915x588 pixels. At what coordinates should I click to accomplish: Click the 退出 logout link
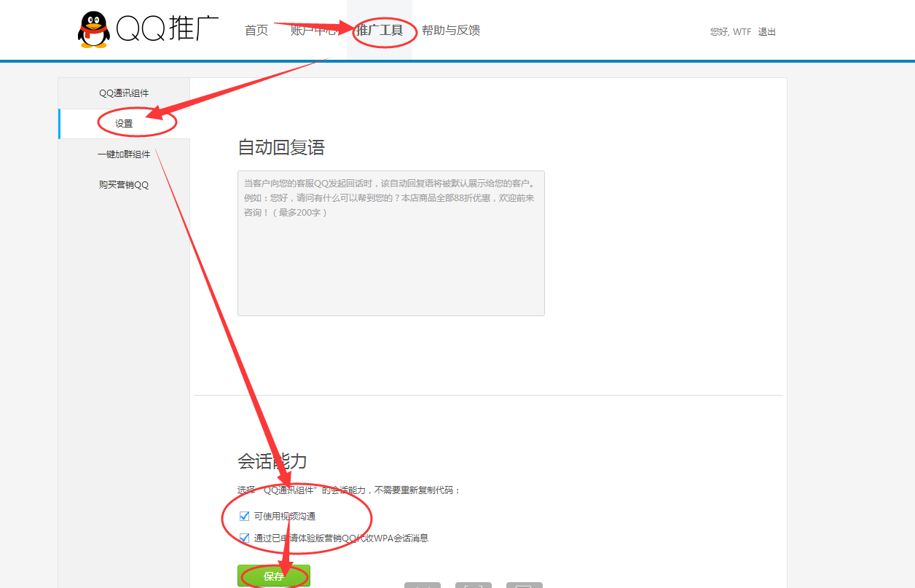coord(767,32)
